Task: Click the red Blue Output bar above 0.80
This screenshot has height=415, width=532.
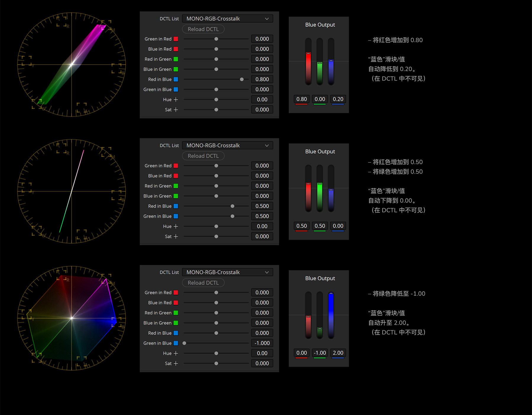Action: (308, 61)
